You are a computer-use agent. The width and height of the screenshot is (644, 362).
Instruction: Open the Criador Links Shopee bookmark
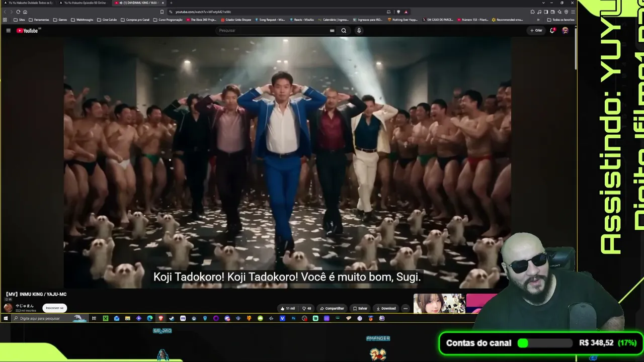pos(236,20)
